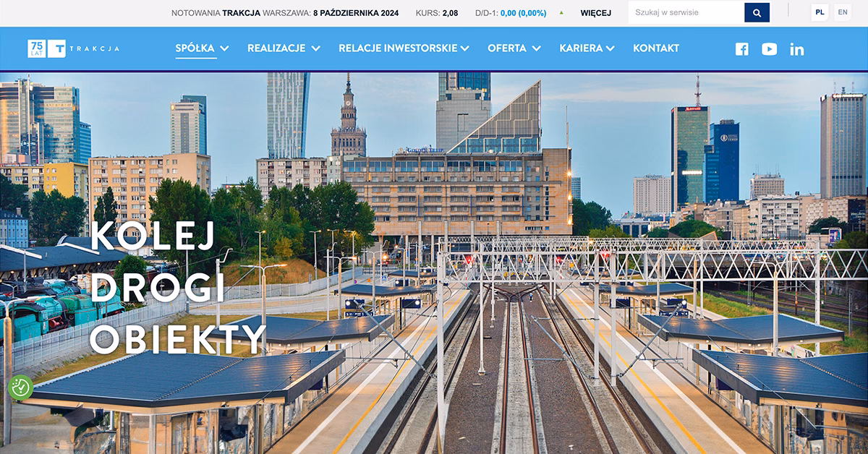
Task: Expand the Spółka menu chevron
Action: (224, 48)
